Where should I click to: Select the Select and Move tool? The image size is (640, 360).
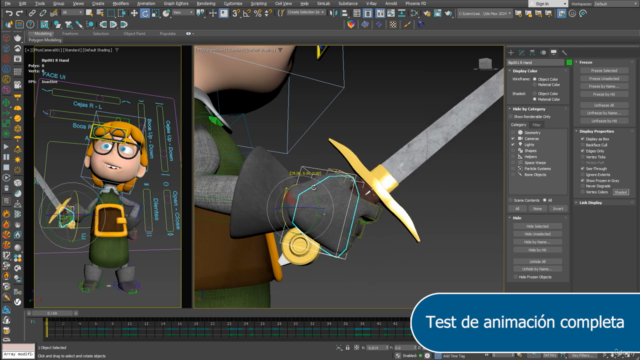point(134,13)
